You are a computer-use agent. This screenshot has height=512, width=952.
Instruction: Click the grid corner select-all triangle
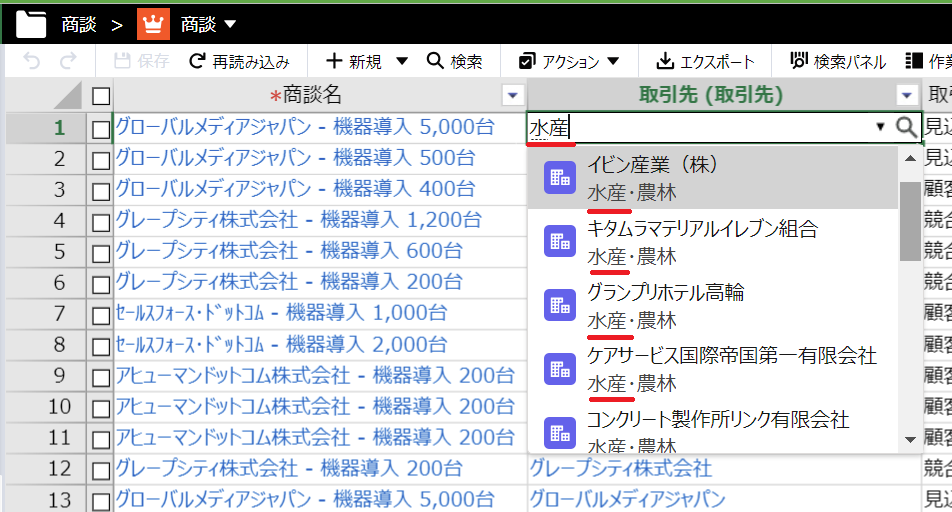pos(67,95)
